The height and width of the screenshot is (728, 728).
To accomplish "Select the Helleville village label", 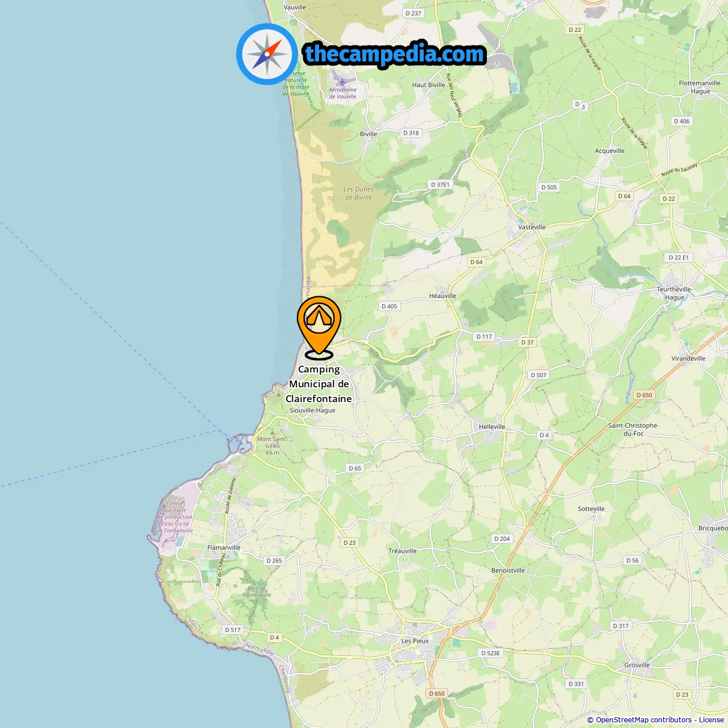I will [x=492, y=427].
